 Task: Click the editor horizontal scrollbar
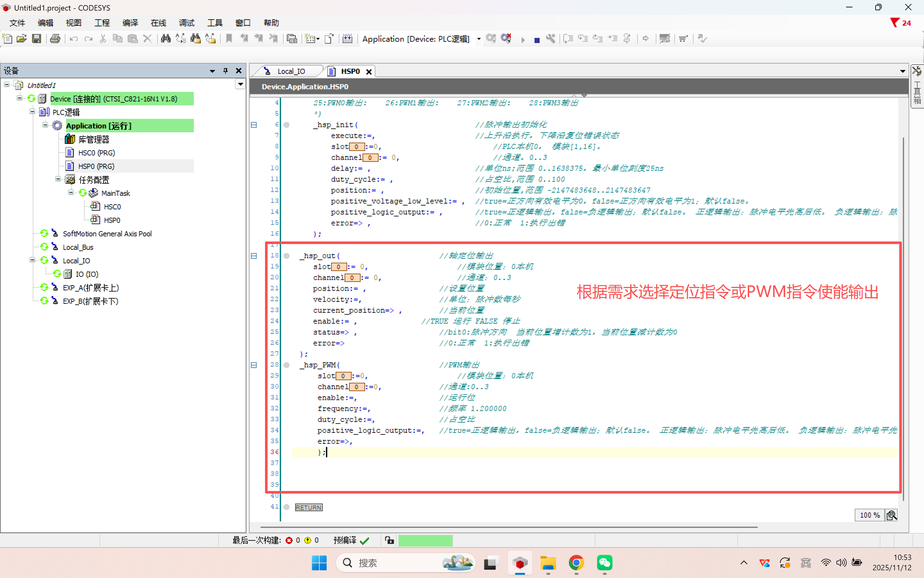[x=509, y=527]
